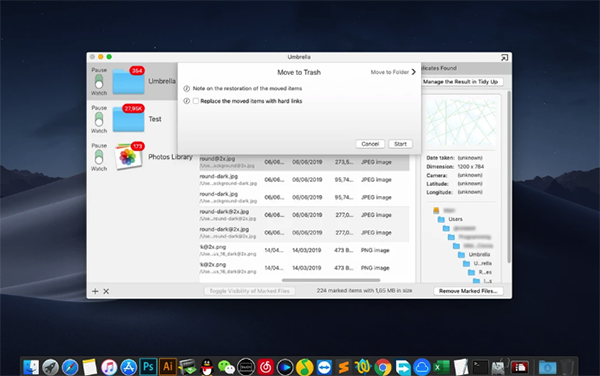Click the info icon beside restoration note
The image size is (600, 376).
[x=186, y=89]
